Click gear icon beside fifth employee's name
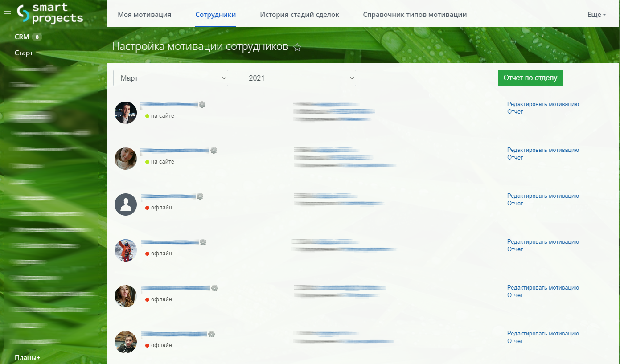 (214, 288)
